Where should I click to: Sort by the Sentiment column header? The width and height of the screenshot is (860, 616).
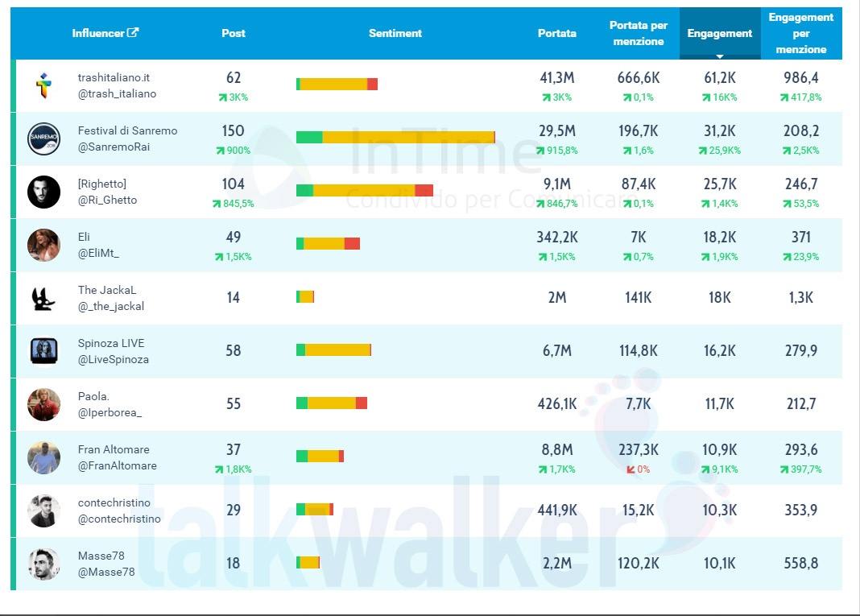pyautogui.click(x=395, y=33)
